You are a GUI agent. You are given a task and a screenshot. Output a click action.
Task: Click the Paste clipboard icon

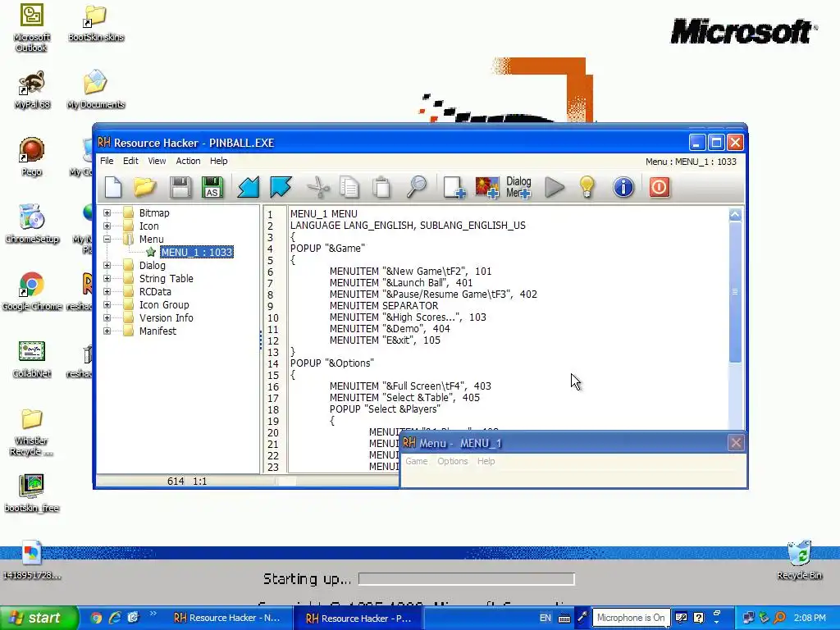coord(381,188)
